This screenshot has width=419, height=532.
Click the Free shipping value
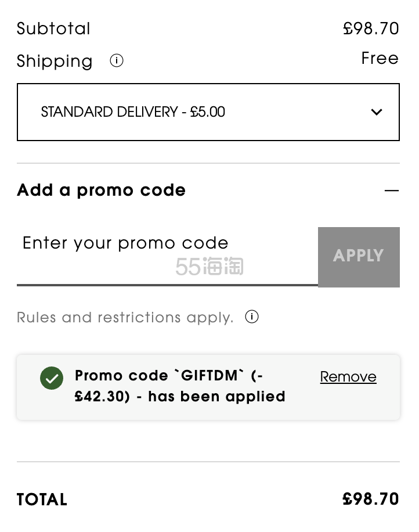[380, 58]
